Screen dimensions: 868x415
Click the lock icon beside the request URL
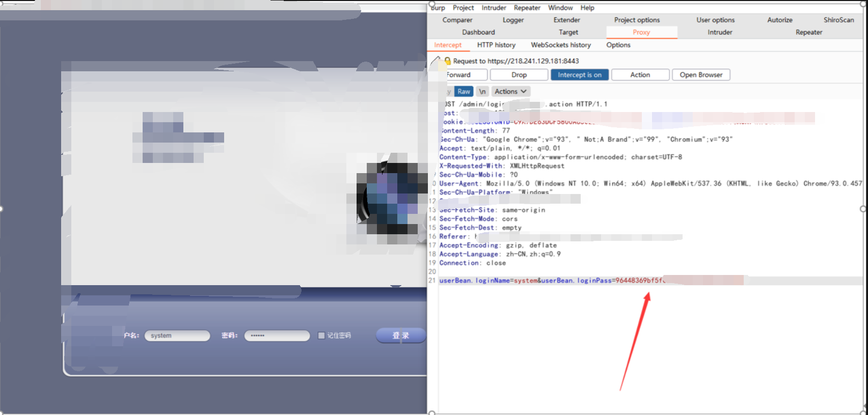point(448,61)
